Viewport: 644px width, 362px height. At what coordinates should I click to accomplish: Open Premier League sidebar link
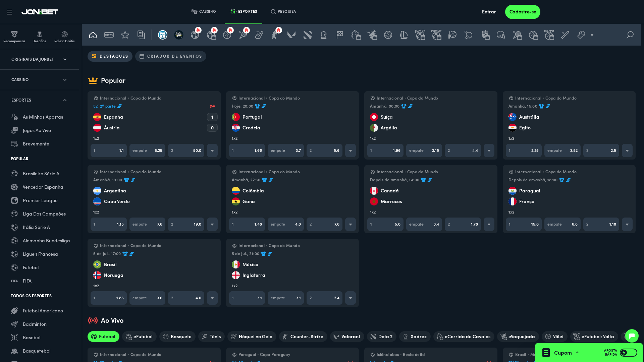point(40,200)
